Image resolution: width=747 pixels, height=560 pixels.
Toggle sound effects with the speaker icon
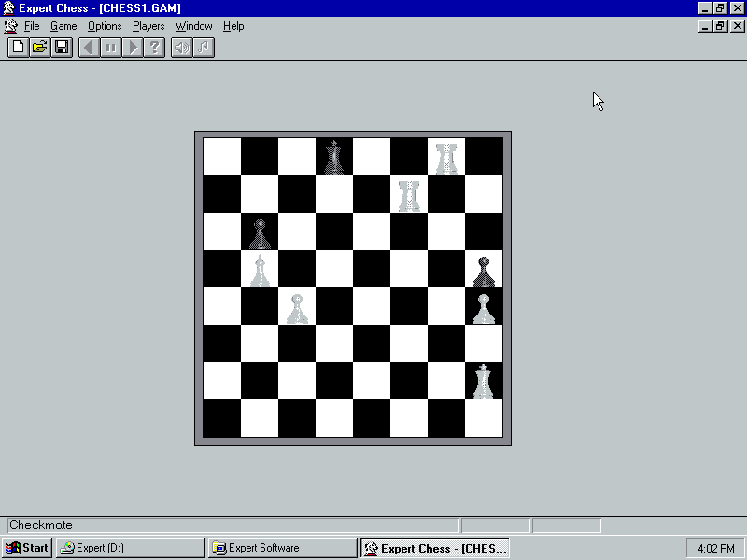pos(182,48)
